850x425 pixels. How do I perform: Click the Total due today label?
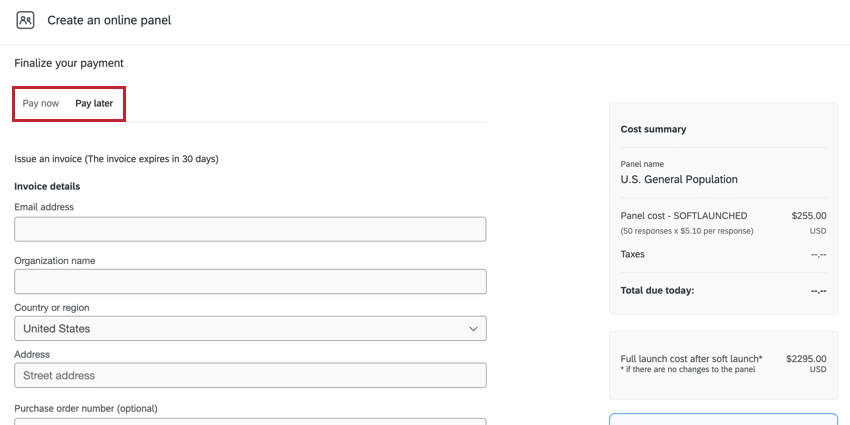tap(657, 291)
